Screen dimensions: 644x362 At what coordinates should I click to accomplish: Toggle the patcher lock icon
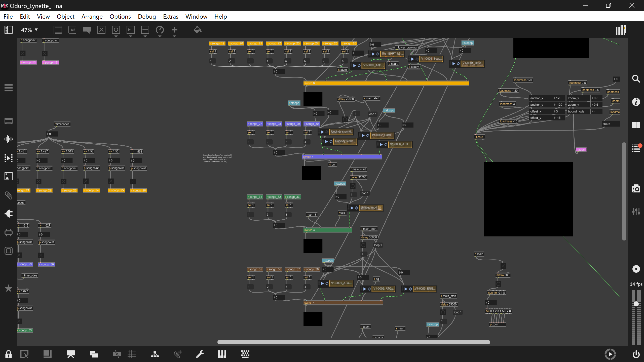click(8, 354)
